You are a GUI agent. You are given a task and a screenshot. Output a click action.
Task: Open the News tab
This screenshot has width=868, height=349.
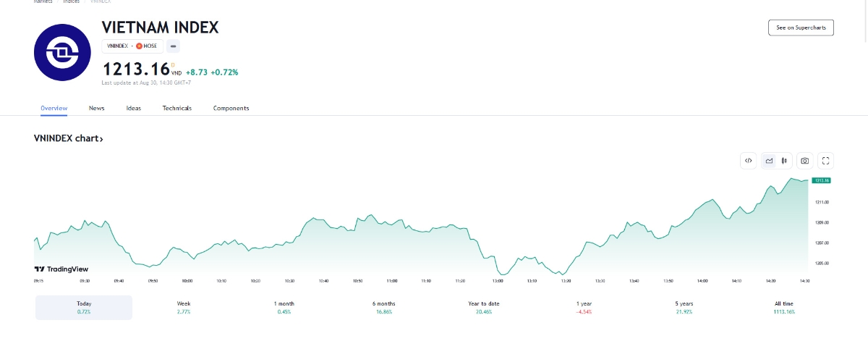point(97,108)
